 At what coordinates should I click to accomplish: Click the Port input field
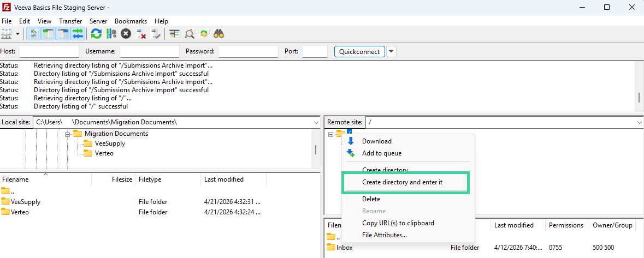click(315, 51)
